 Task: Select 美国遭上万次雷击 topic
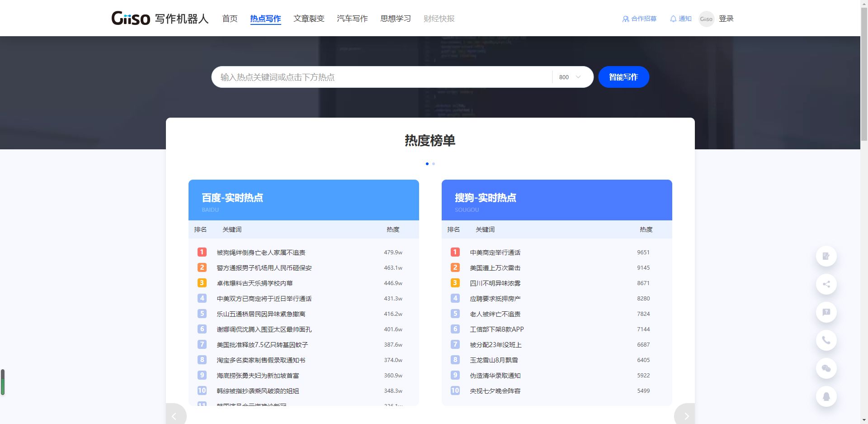495,268
